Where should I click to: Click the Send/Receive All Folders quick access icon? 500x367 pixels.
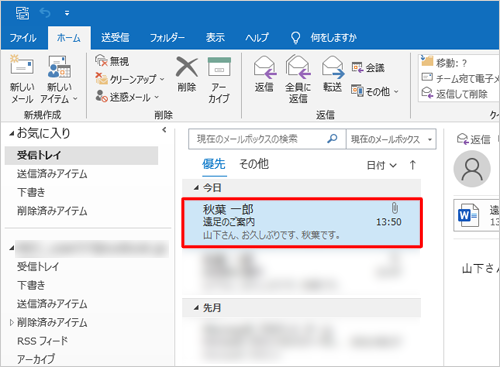[x=22, y=13]
